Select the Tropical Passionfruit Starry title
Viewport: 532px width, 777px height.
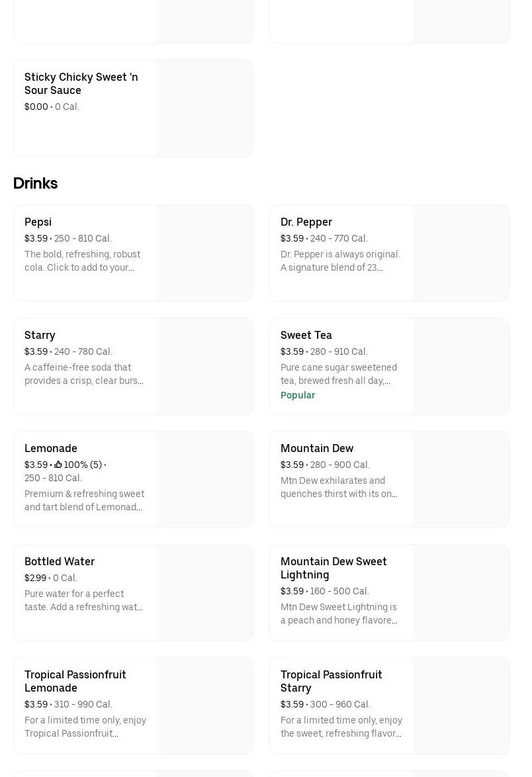click(x=332, y=681)
